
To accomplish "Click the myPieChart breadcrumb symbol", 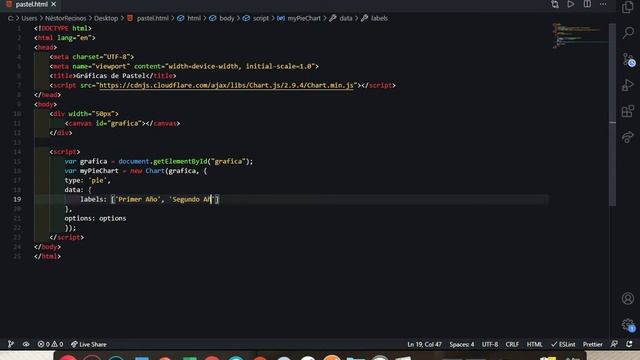I will point(299,18).
